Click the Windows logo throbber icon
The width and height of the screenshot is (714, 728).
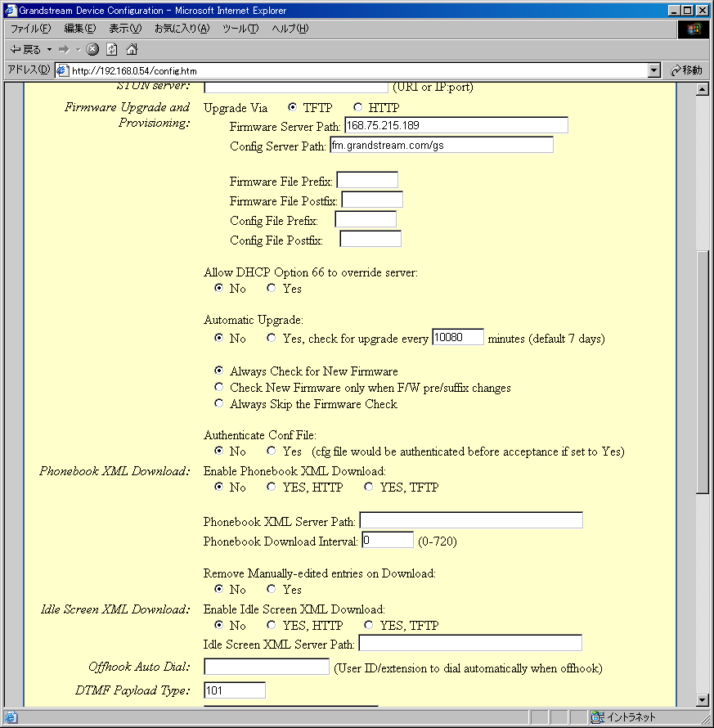click(x=694, y=29)
